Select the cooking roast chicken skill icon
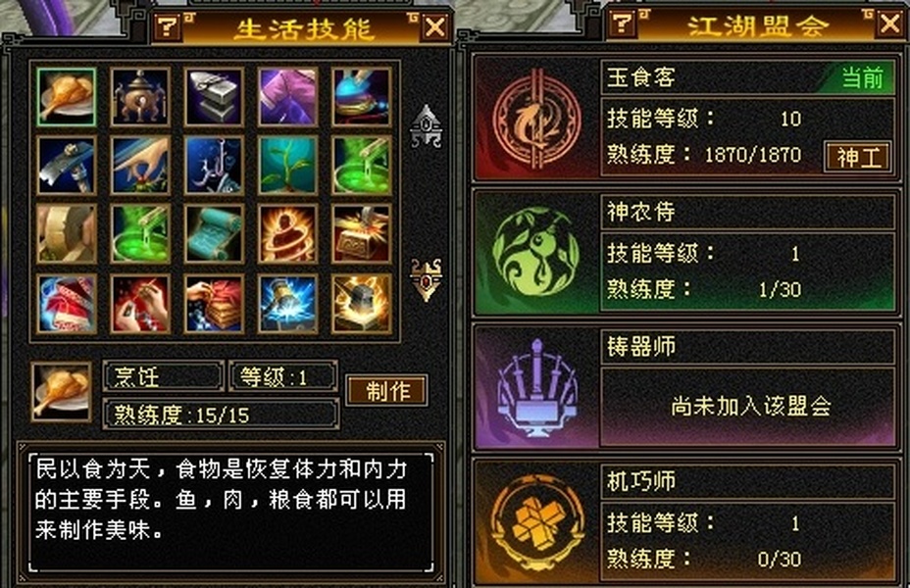This screenshot has width=910, height=588. coord(66,97)
